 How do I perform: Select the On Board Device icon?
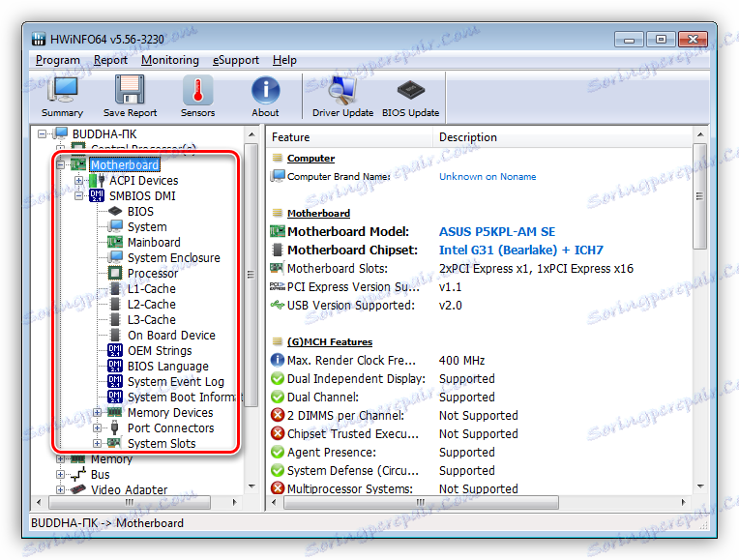115,336
